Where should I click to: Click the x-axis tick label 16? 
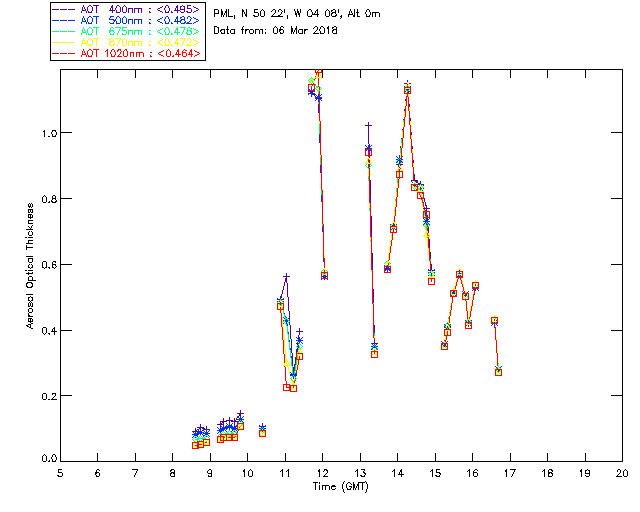click(x=472, y=473)
